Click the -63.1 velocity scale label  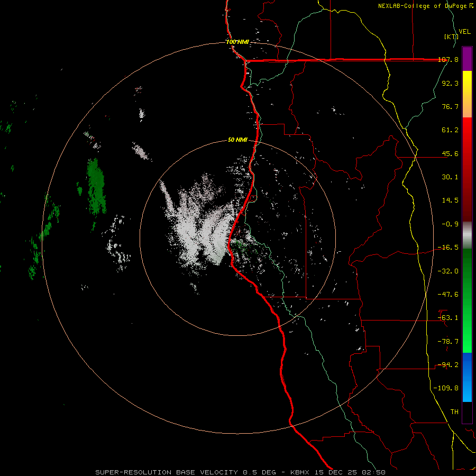448,318
